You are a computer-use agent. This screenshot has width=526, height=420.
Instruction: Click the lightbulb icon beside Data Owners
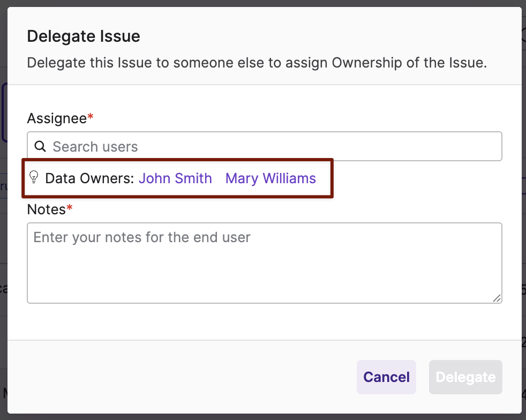tap(34, 177)
